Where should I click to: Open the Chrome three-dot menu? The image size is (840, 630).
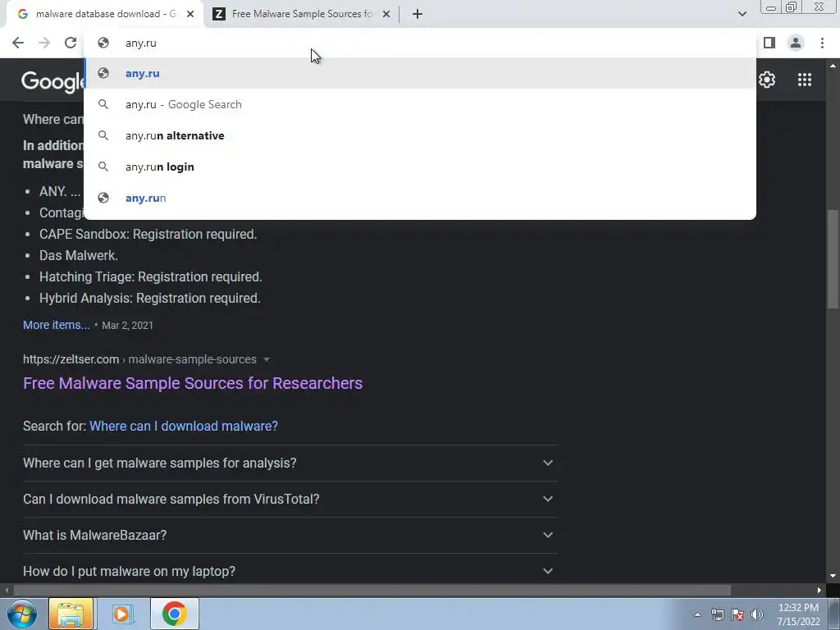pyautogui.click(x=822, y=43)
